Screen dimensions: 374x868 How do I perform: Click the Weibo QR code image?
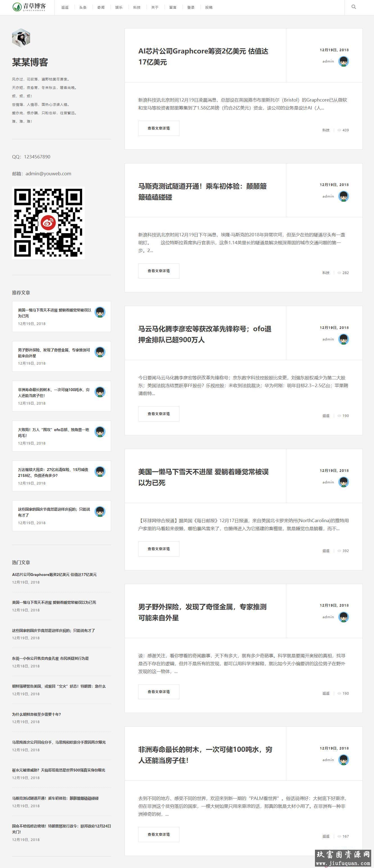(x=48, y=223)
